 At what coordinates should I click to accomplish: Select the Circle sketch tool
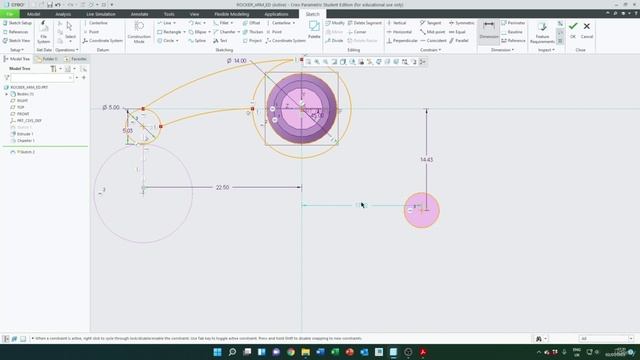pyautogui.click(x=166, y=41)
